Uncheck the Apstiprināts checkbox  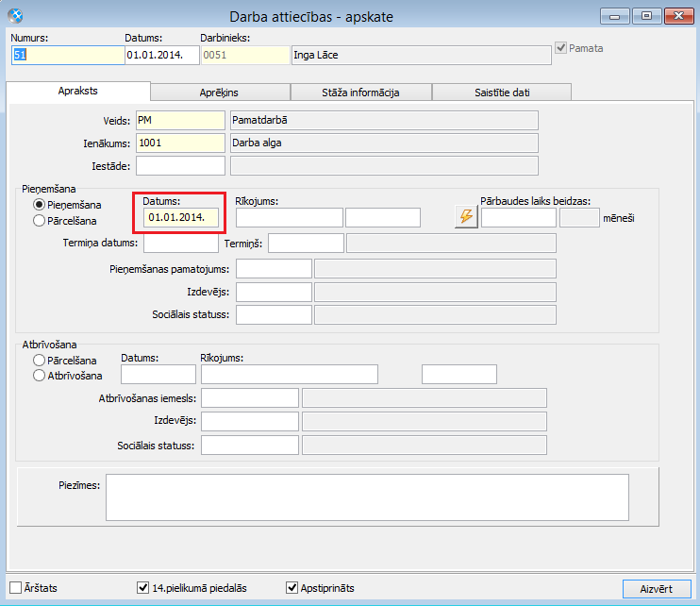click(x=292, y=588)
